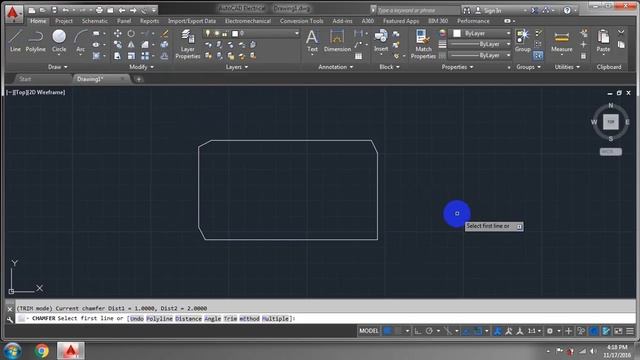
Task: Click the Insert block tool
Action: 381,41
